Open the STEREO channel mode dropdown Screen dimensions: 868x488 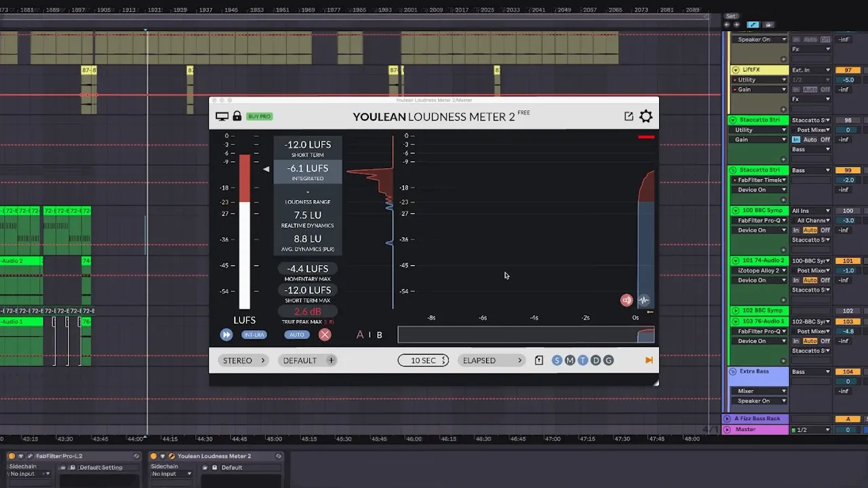[x=244, y=361]
